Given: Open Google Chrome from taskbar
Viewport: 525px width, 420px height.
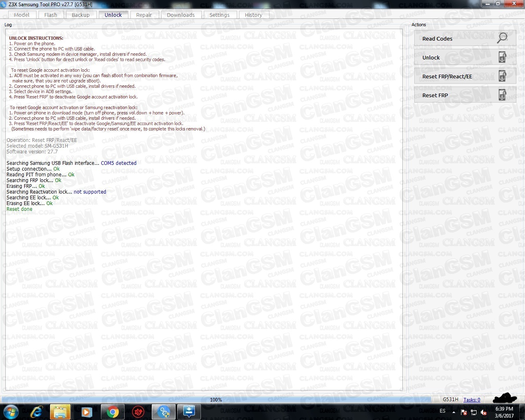Looking at the screenshot, I should (x=112, y=412).
